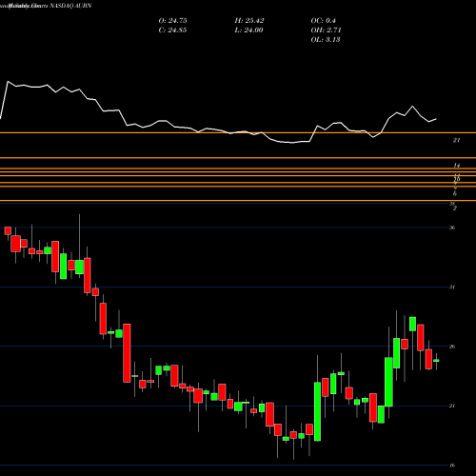The height and width of the screenshot is (476, 476).
Task: Click the OL: 3.13 value
Action: pos(326,40)
